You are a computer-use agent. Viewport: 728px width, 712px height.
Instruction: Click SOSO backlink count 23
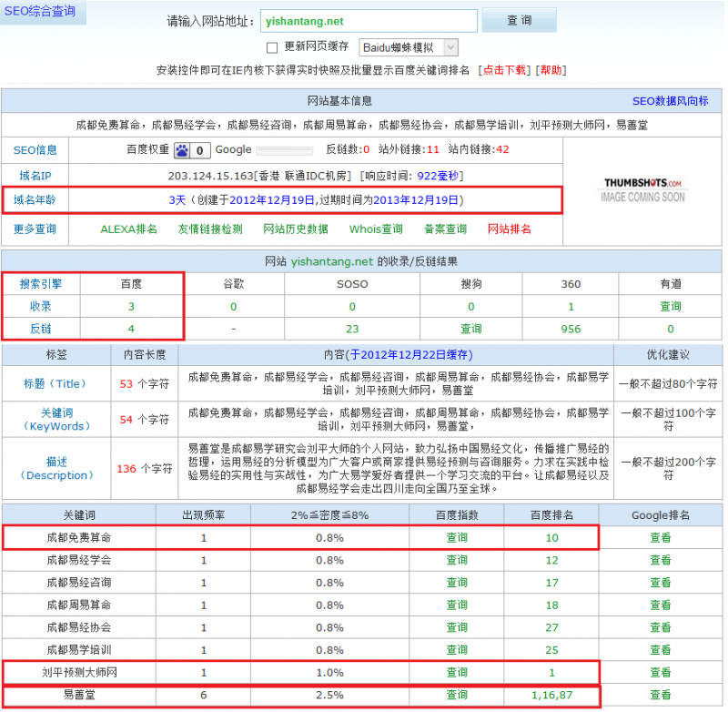coord(352,329)
